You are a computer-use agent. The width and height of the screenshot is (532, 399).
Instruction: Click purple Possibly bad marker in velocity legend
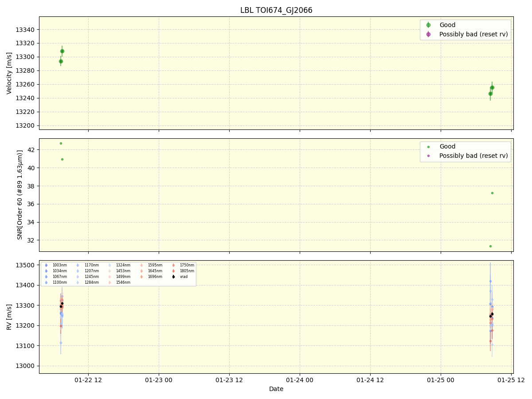[428, 34]
